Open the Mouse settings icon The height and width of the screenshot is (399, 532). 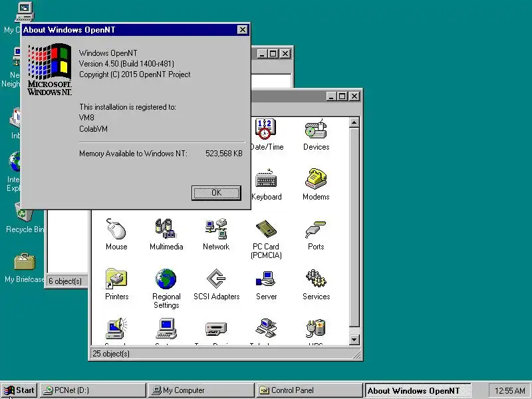coord(116,229)
